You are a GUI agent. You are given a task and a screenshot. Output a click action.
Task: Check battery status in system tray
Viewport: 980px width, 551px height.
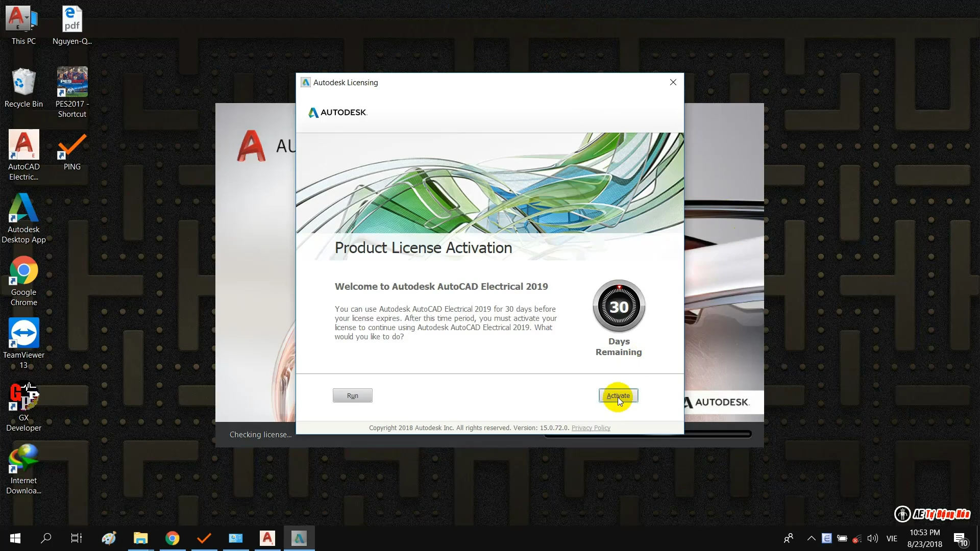(x=842, y=538)
